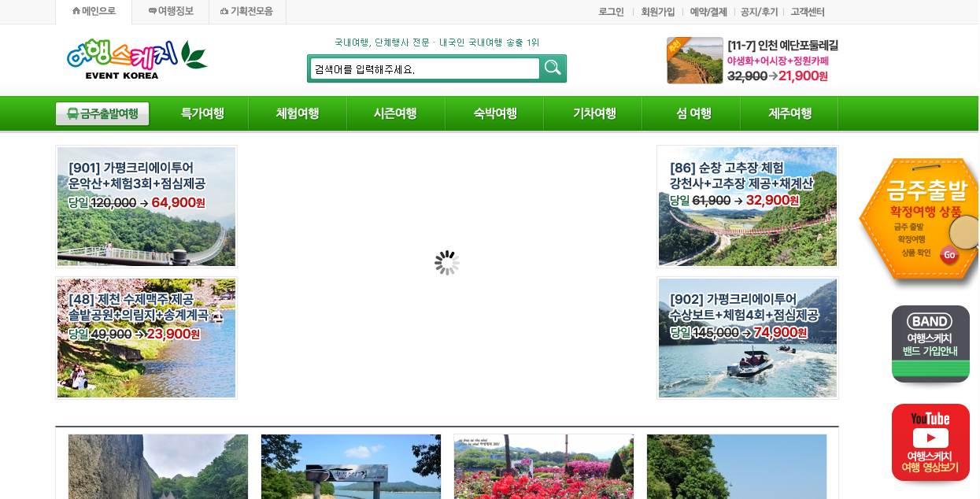Click the 인천 예단포둘레길 banner image
Viewport: 980px width, 499px height.
point(694,61)
